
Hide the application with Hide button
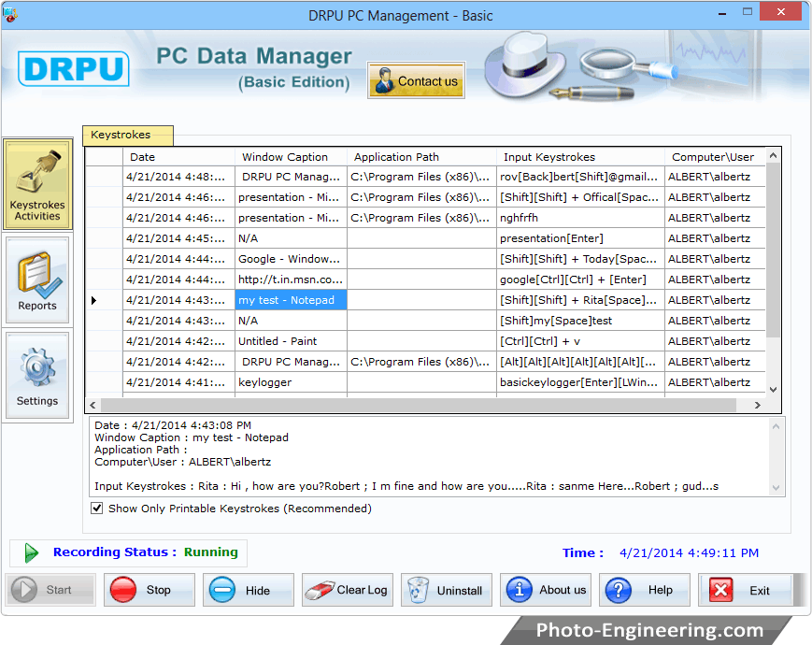(248, 590)
